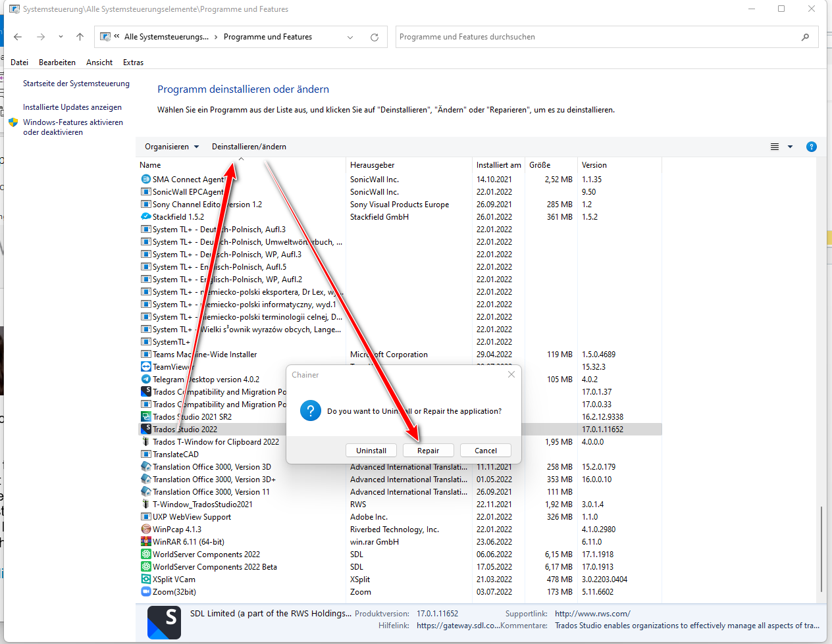Select the Stackfield 1.5.2 icon
The image size is (832, 644).
click(145, 216)
